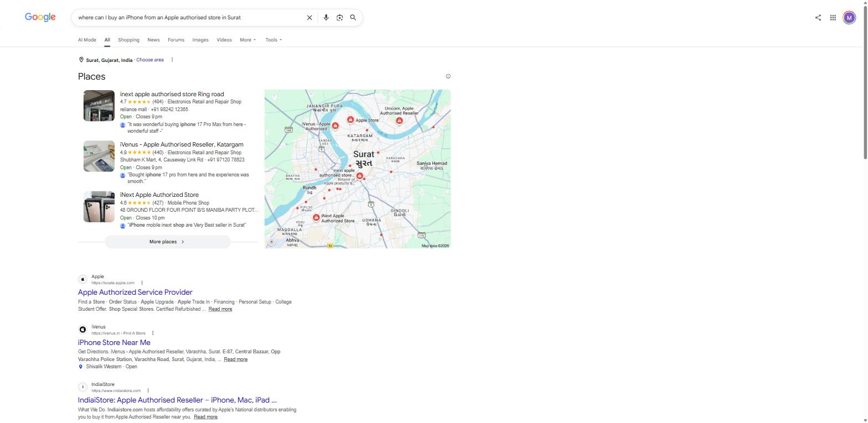Open the Google account avatar

coord(849,18)
